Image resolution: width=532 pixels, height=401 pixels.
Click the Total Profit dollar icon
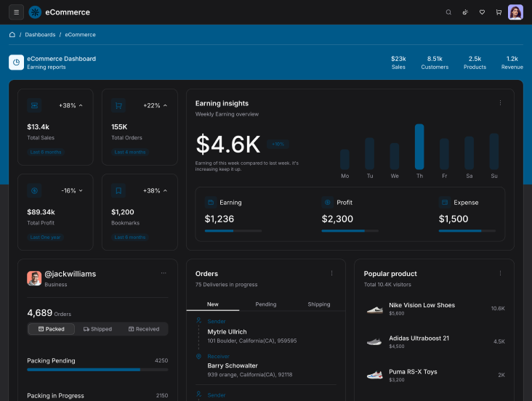pyautogui.click(x=34, y=190)
